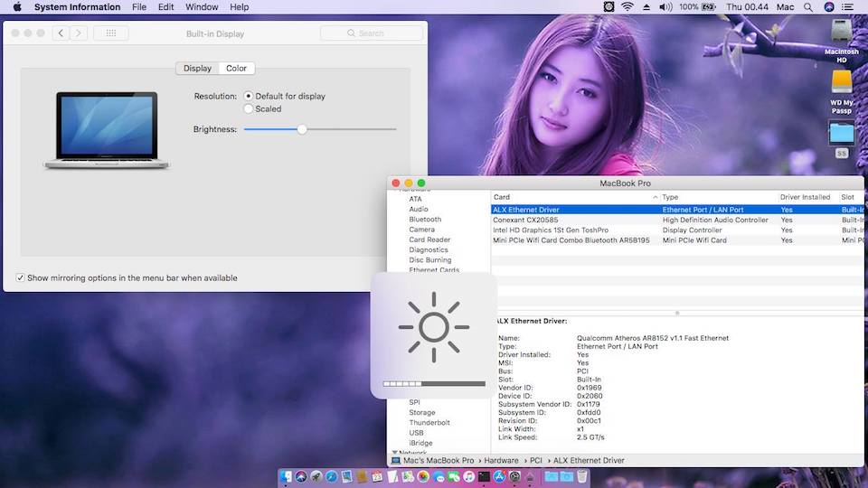
Task: Open Terminal from the Dock
Action: pos(485,476)
